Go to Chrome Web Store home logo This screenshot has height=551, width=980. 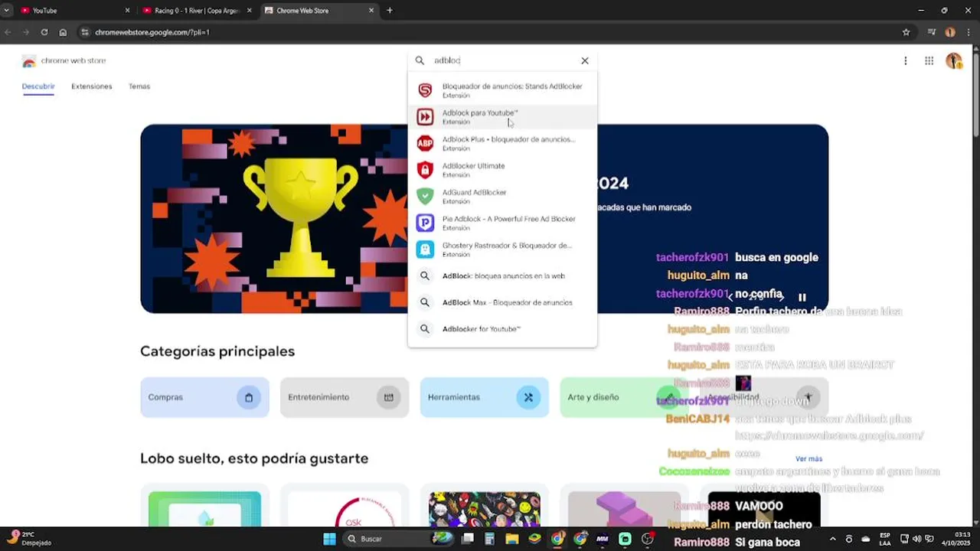[64, 60]
